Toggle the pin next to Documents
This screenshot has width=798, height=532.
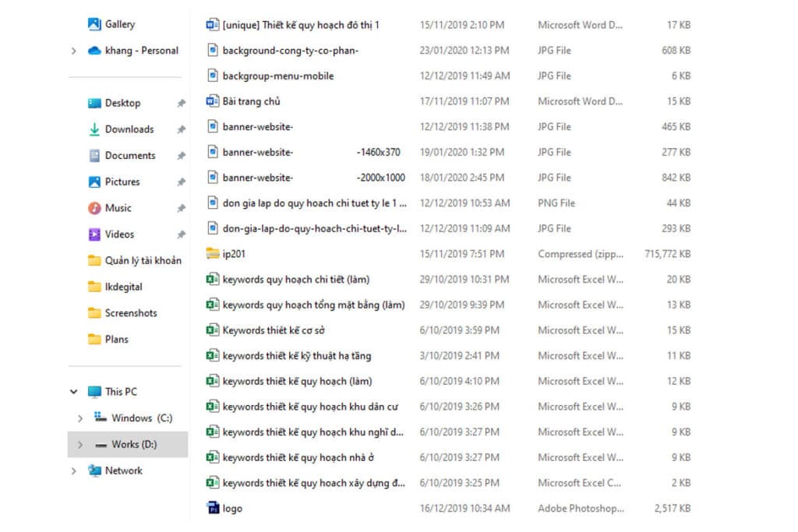[x=181, y=156]
